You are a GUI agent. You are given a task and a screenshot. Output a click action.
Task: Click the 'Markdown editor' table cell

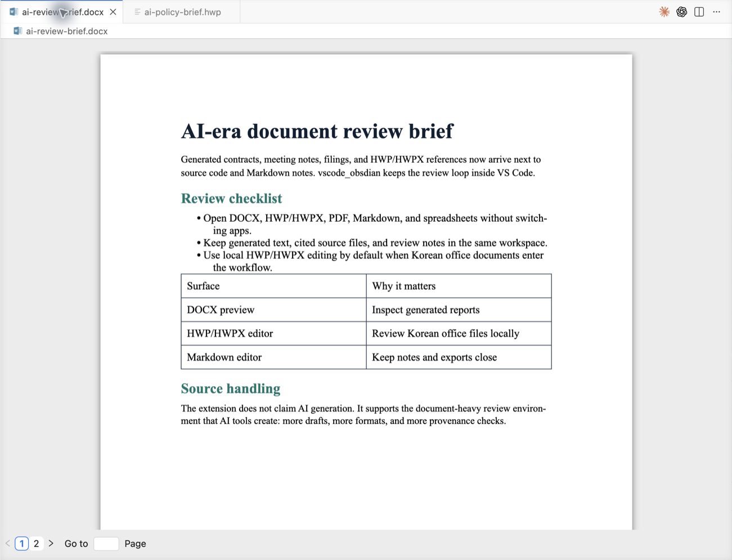(273, 357)
